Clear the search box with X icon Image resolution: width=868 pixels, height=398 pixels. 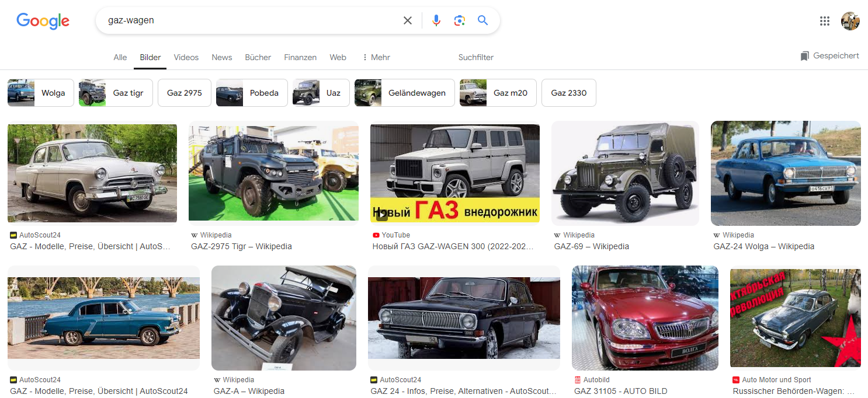(x=408, y=21)
